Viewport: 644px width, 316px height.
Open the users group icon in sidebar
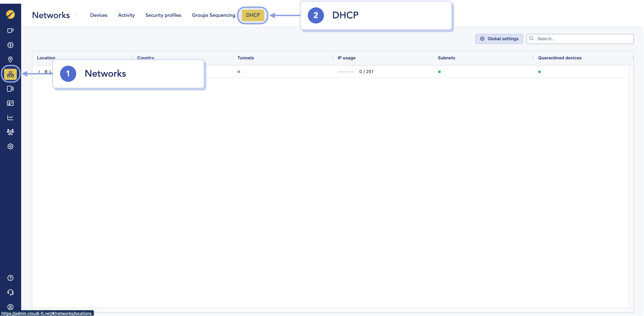10,132
